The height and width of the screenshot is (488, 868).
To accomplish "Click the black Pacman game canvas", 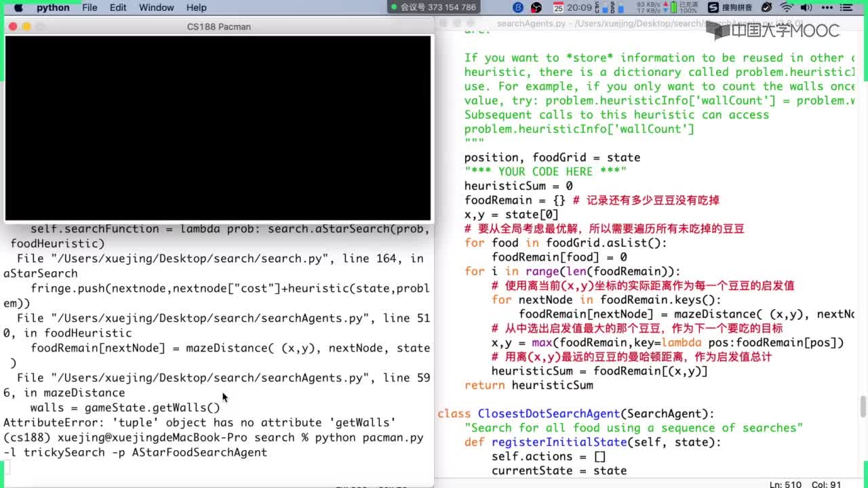I will [x=218, y=127].
